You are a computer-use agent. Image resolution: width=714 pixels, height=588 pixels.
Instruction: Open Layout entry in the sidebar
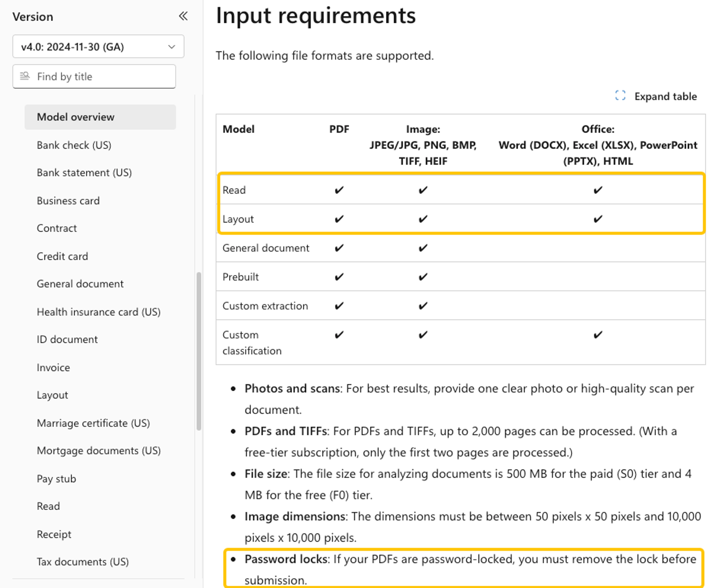(52, 395)
